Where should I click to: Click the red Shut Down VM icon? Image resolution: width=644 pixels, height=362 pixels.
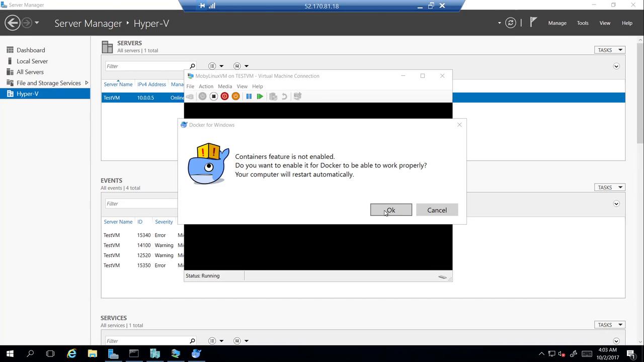224,96
